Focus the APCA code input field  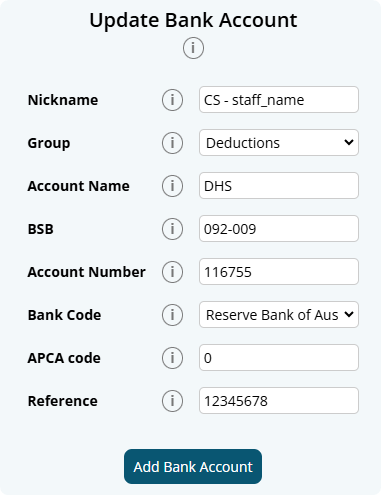[x=279, y=358]
